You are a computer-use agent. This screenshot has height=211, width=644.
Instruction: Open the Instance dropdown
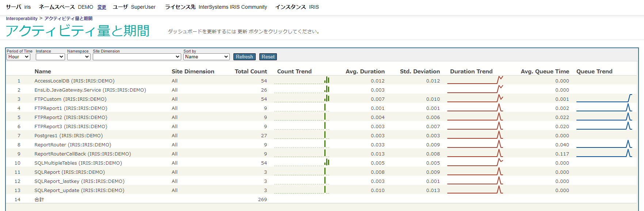(x=50, y=57)
